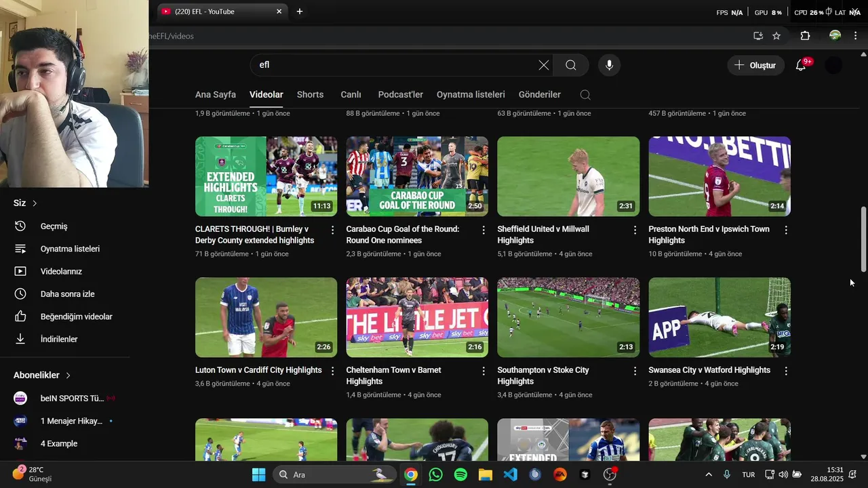Open options menu for Cheltenham Town v Barnet
Image resolution: width=868 pixels, height=488 pixels.
tap(484, 371)
